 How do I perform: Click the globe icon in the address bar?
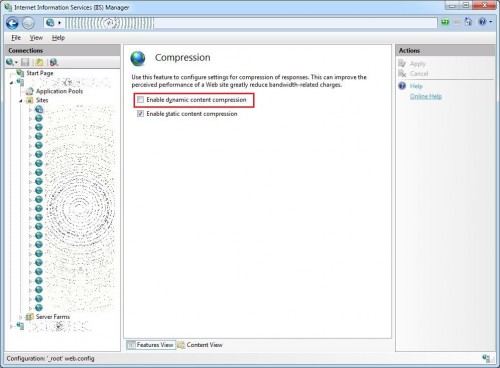point(50,23)
